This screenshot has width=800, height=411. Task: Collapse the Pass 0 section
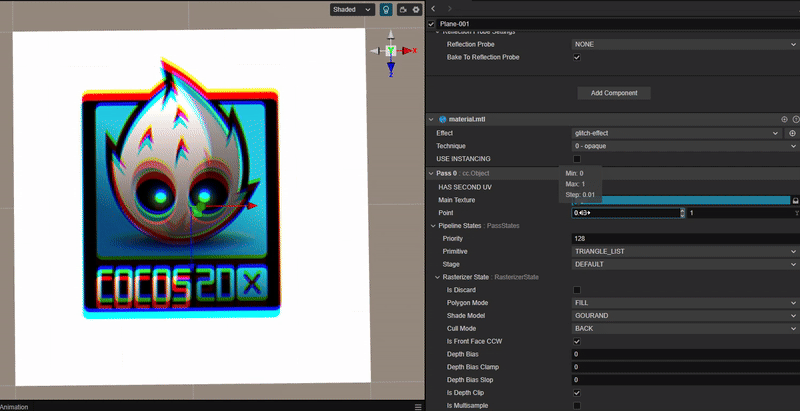coord(431,173)
